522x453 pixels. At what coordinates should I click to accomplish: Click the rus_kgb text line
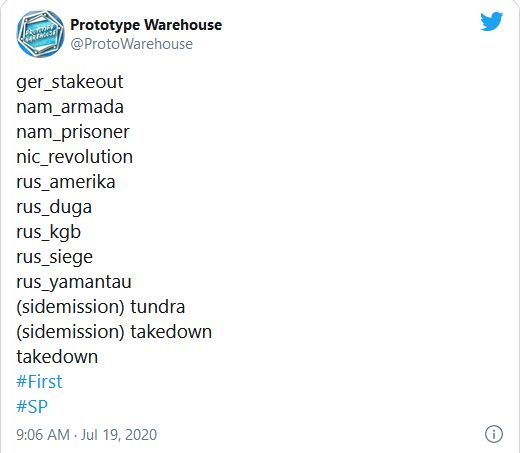coord(48,232)
